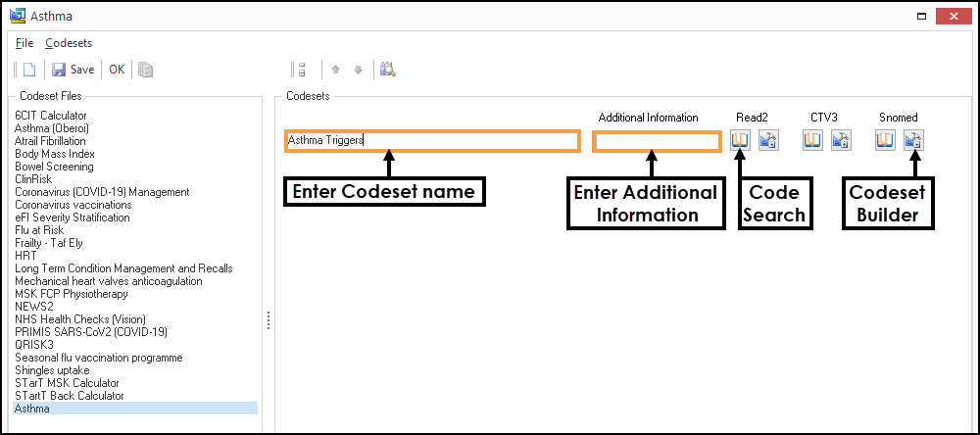The image size is (980, 435).
Task: Open the Read2 code search book icon
Action: point(740,141)
